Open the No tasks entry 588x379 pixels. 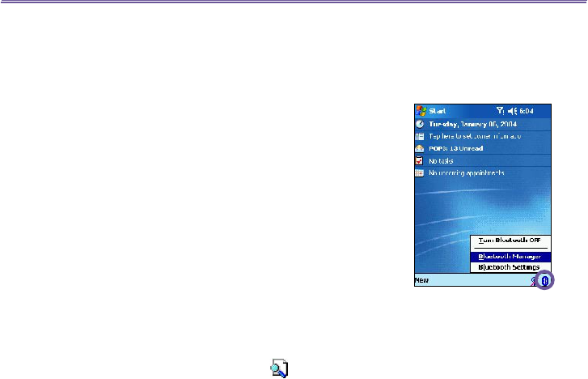[441, 161]
